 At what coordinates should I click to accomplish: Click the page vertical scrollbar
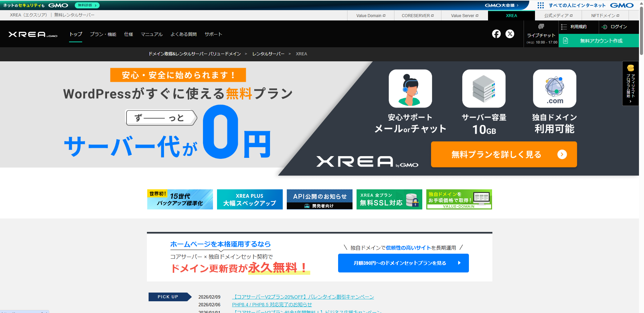coord(641,134)
